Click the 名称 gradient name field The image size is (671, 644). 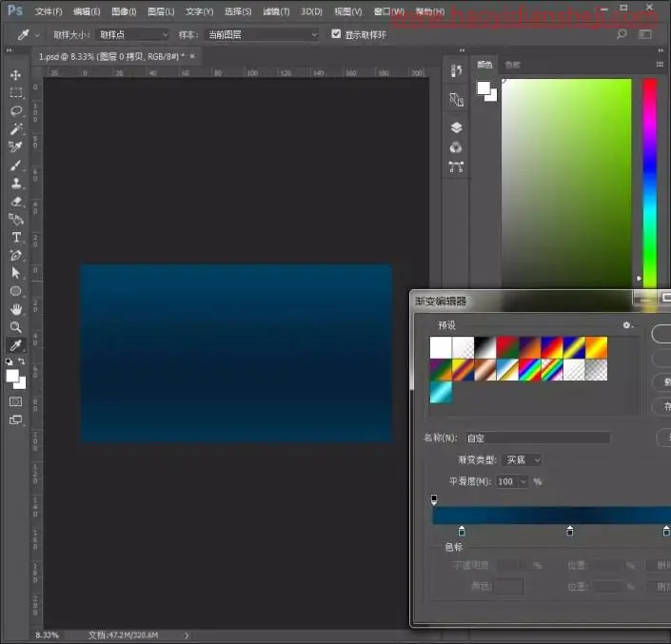pyautogui.click(x=538, y=438)
